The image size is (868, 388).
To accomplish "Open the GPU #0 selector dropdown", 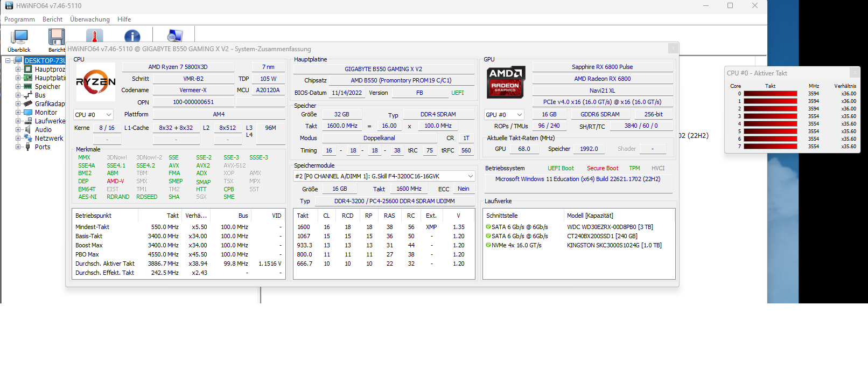I will 504,115.
